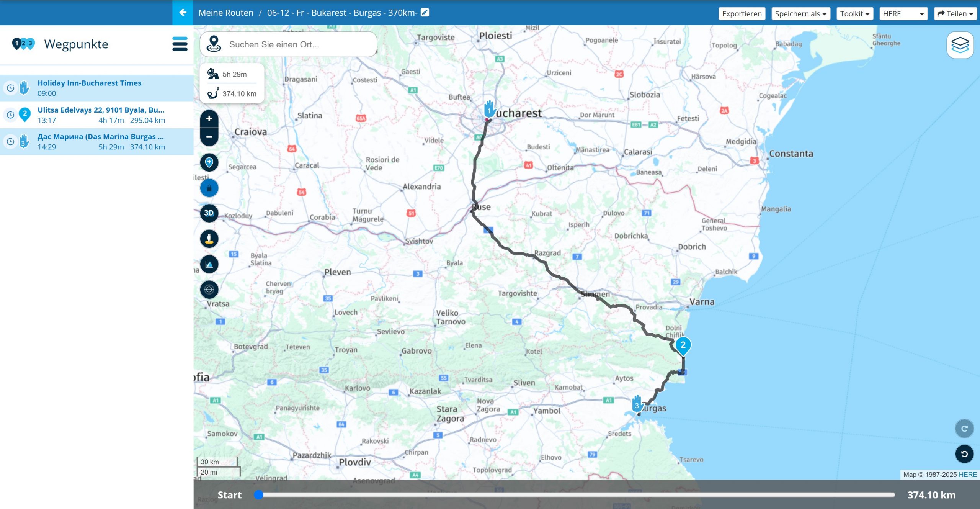
Task: Expand the Toolkit dropdown
Action: pyautogui.click(x=854, y=14)
